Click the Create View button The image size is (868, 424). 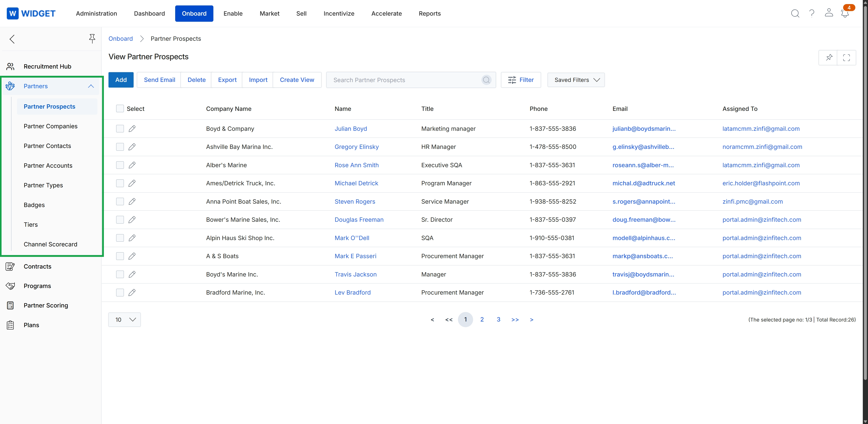(297, 80)
